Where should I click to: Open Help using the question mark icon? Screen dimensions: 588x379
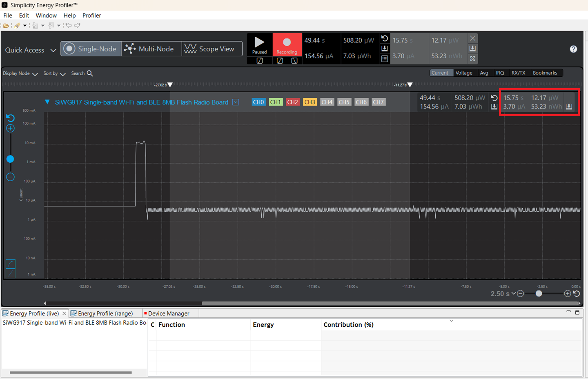point(573,49)
